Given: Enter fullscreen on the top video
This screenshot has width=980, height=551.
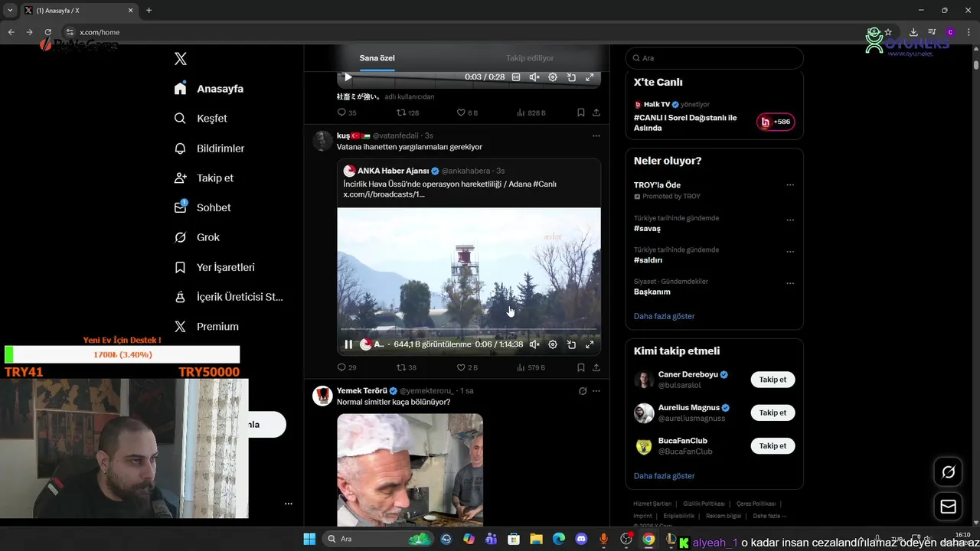Looking at the screenshot, I should tap(590, 77).
